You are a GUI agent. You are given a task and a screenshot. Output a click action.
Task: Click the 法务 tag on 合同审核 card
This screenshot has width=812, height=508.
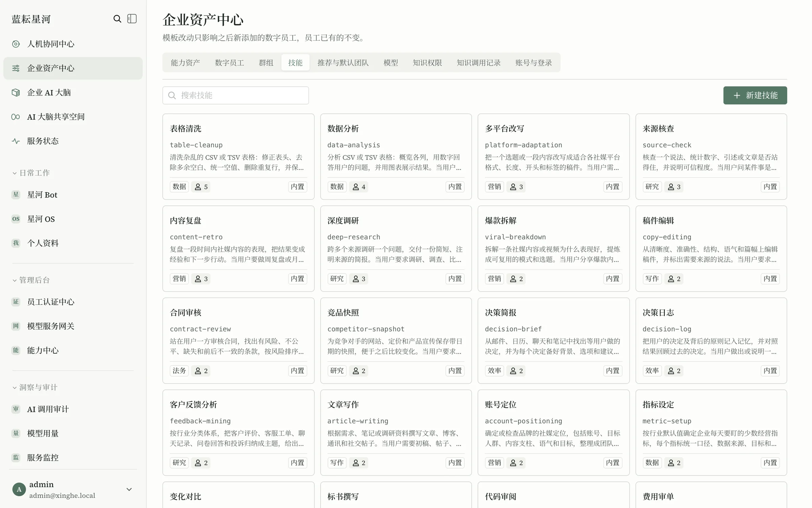pyautogui.click(x=179, y=371)
